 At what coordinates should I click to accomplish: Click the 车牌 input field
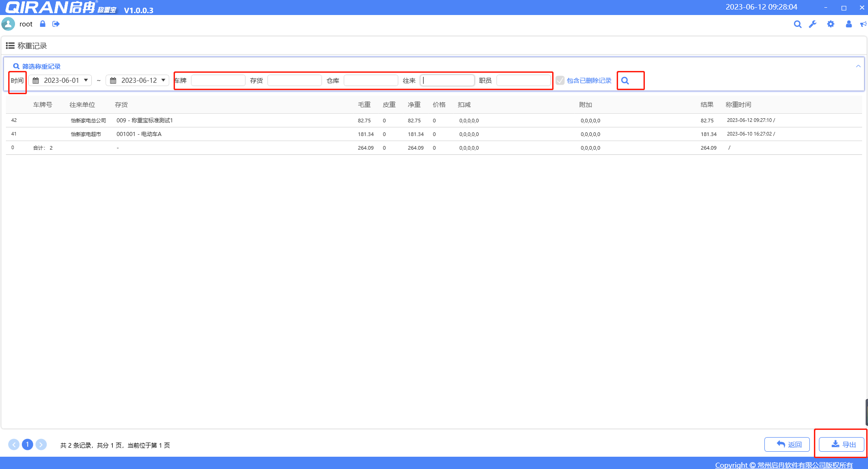click(218, 81)
